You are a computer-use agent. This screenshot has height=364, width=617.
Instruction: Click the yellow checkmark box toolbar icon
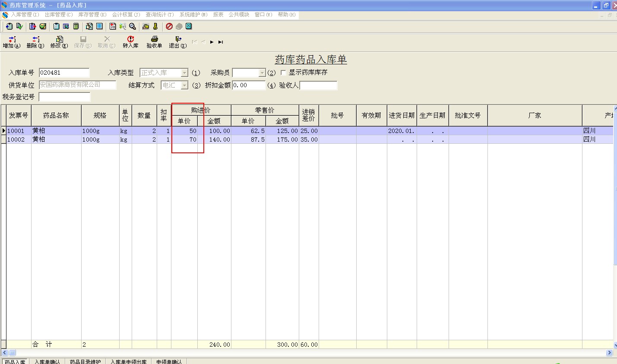point(43,26)
